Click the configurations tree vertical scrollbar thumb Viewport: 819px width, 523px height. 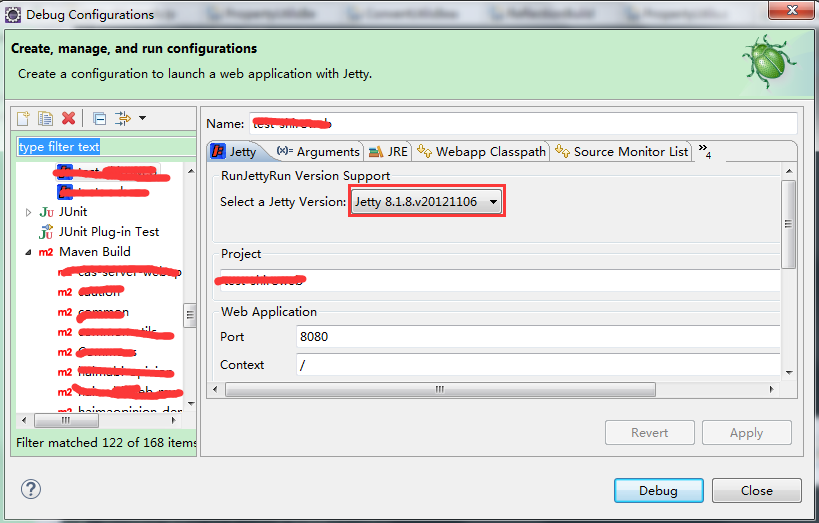click(190, 315)
